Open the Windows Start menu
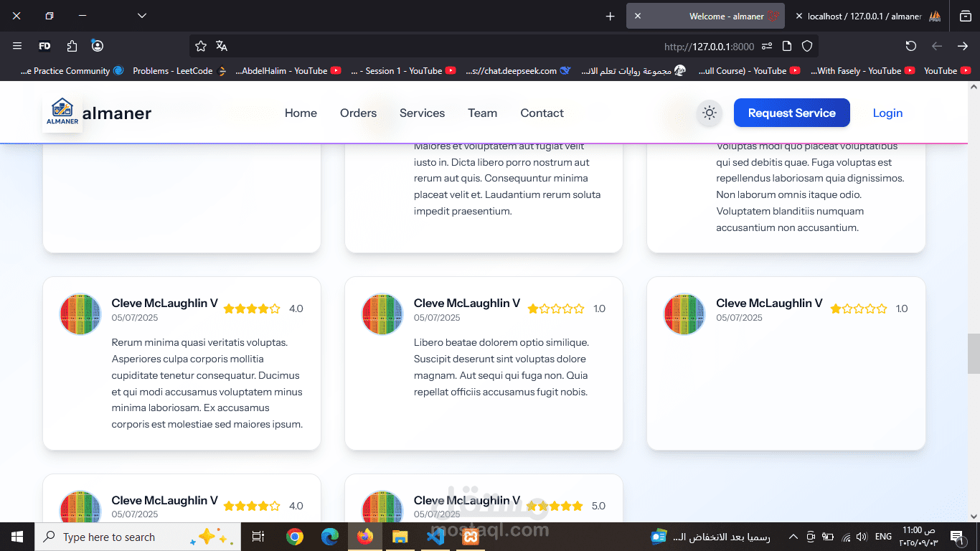Image resolution: width=980 pixels, height=551 pixels. coord(17,537)
